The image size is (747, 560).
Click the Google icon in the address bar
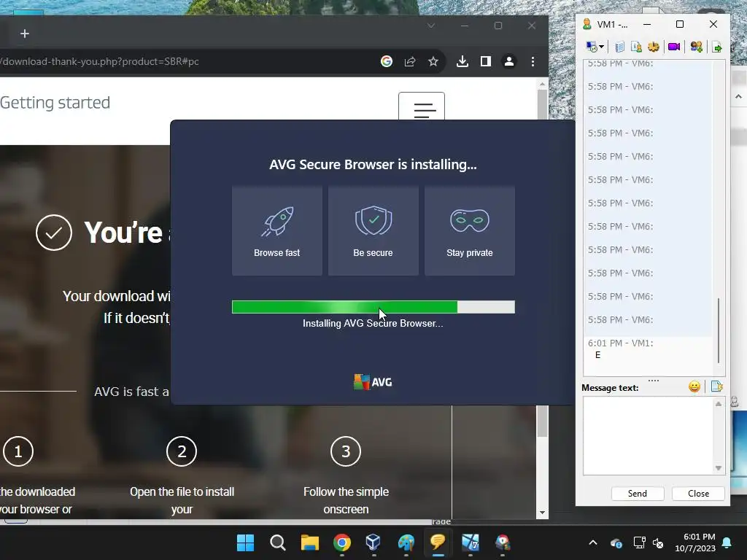[x=387, y=61]
